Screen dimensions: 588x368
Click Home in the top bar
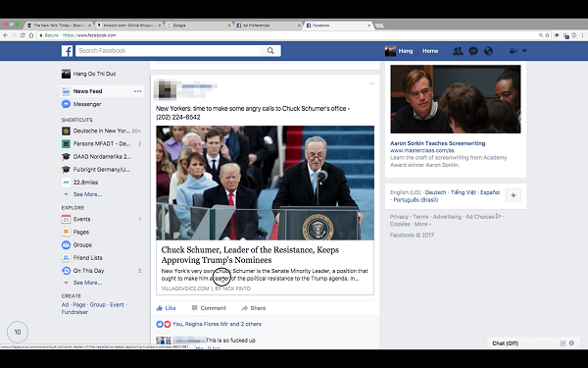pyautogui.click(x=430, y=51)
